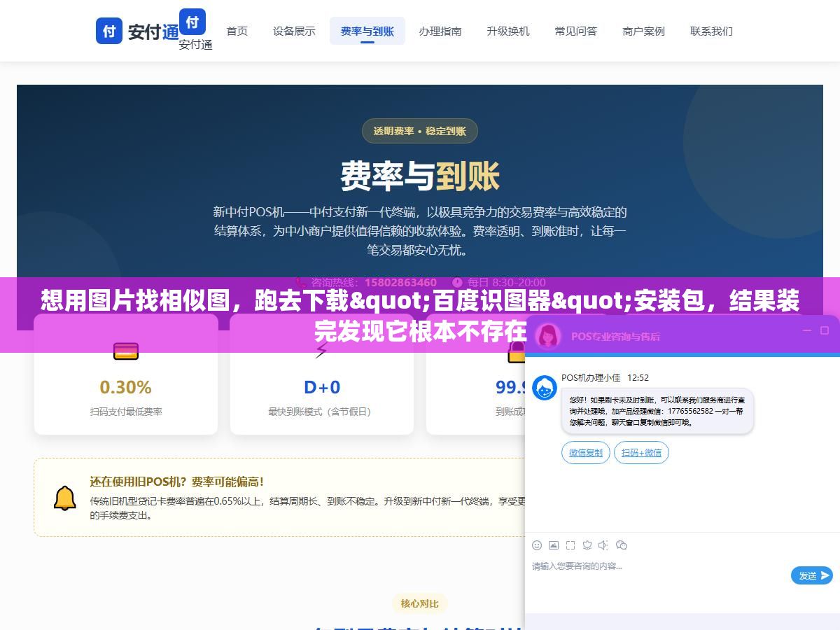Click the send image icon in chat
The image size is (840, 630).
click(x=554, y=545)
